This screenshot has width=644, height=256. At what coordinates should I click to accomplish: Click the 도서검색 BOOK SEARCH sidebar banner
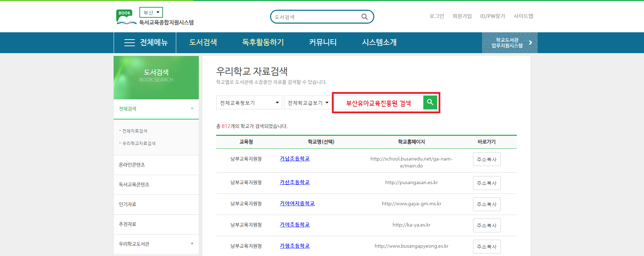tap(156, 77)
